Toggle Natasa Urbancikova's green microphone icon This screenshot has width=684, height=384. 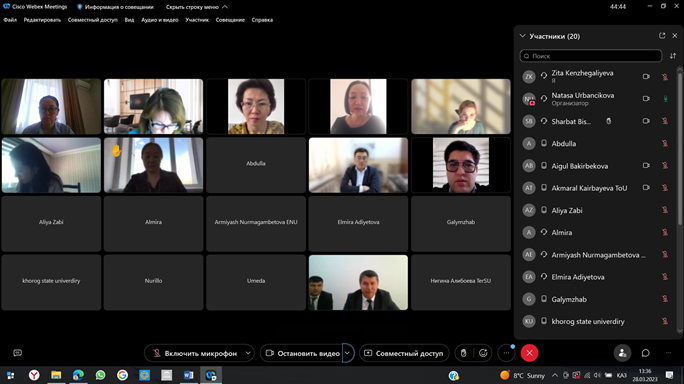point(665,99)
